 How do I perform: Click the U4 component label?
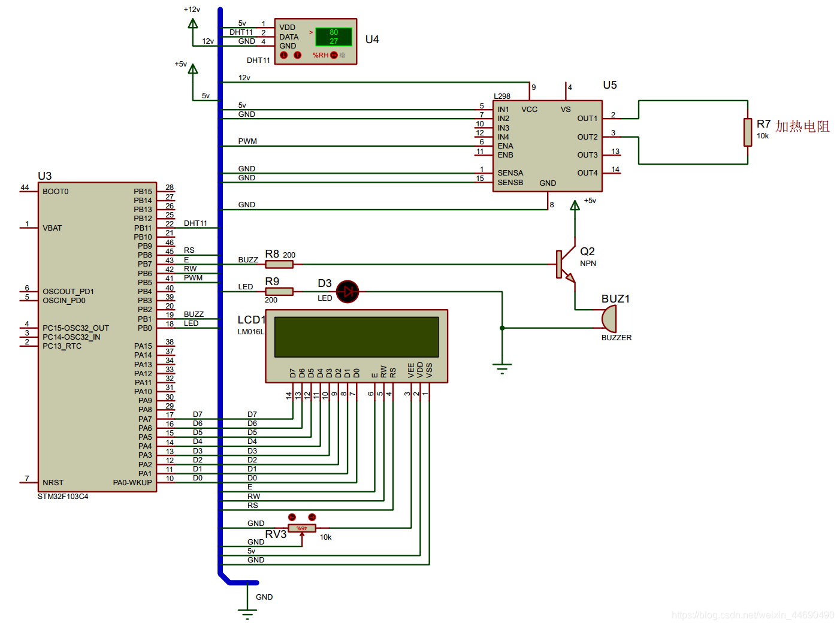(x=372, y=40)
